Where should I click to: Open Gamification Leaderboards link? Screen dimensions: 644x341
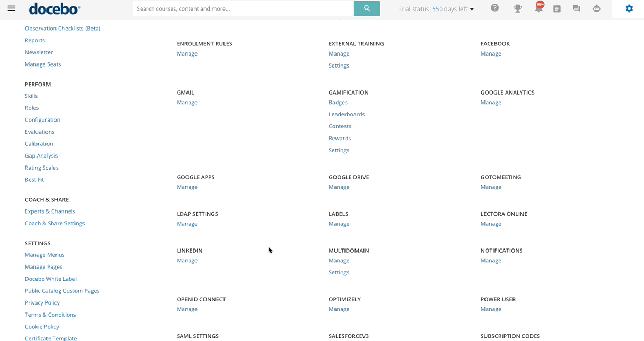[x=347, y=114]
